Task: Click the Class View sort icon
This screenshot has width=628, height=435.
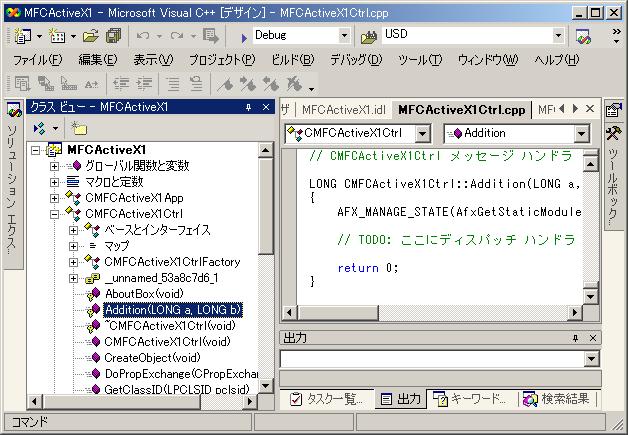Action: tap(39, 129)
